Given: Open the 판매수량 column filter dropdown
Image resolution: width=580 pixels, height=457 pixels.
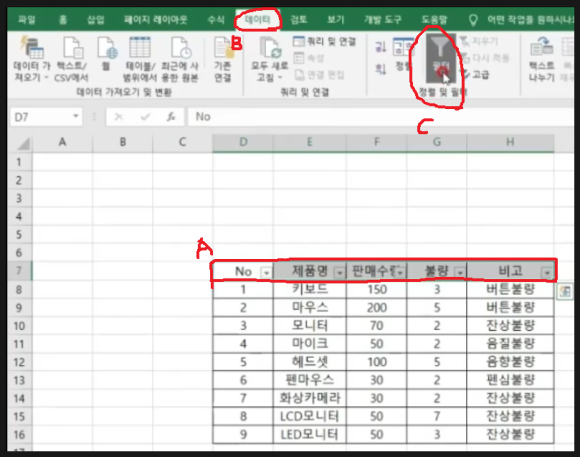Looking at the screenshot, I should pos(400,273).
